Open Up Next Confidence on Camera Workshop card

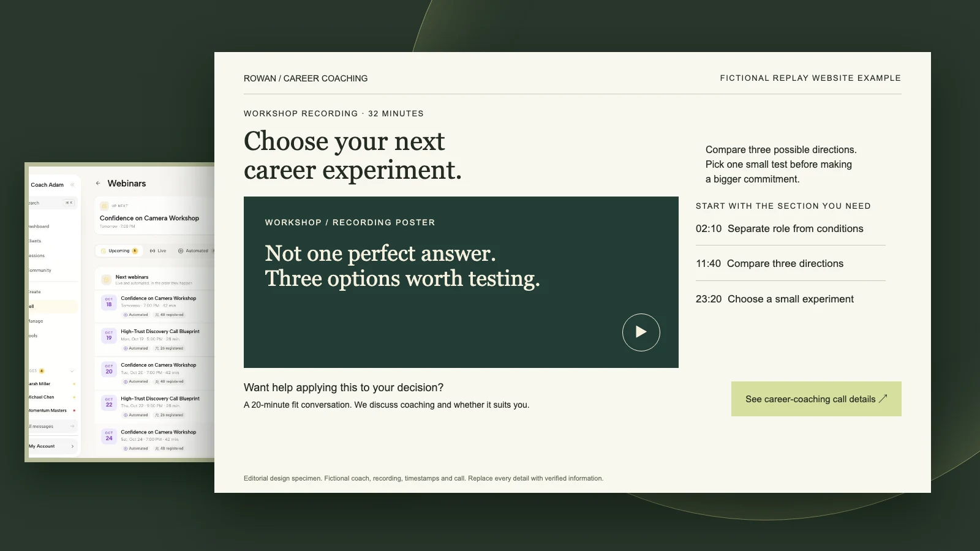(154, 216)
